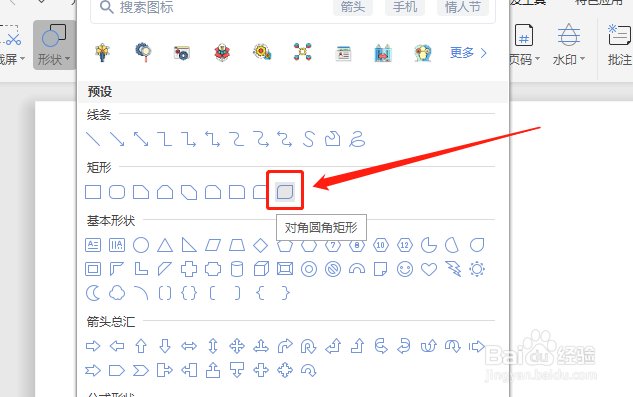Viewport: 633px width, 397px height.
Task: Choose the pentagon arrow shape
Action: click(117, 370)
